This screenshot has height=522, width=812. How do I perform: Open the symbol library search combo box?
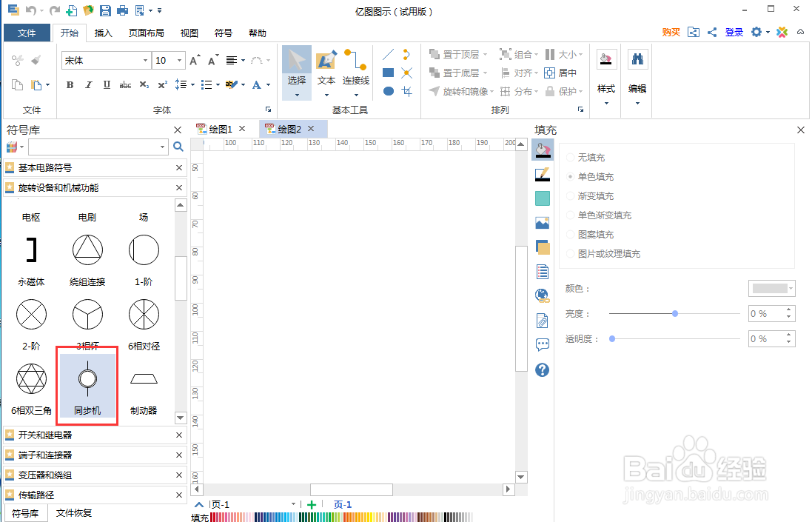(98, 147)
